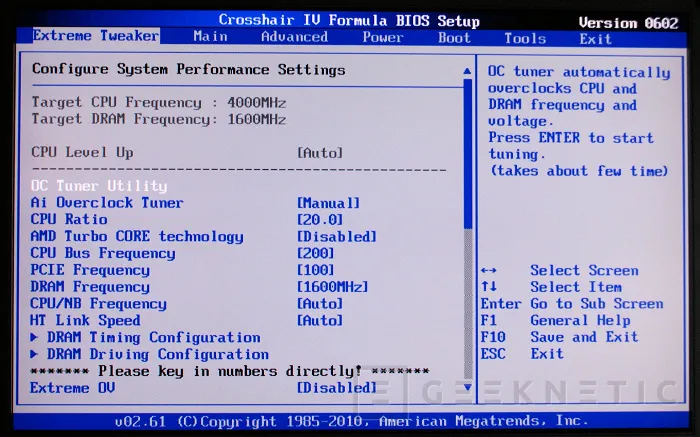Select the DRAM Frequency setting label
Image resolution: width=700 pixels, height=437 pixels.
pyautogui.click(x=90, y=287)
